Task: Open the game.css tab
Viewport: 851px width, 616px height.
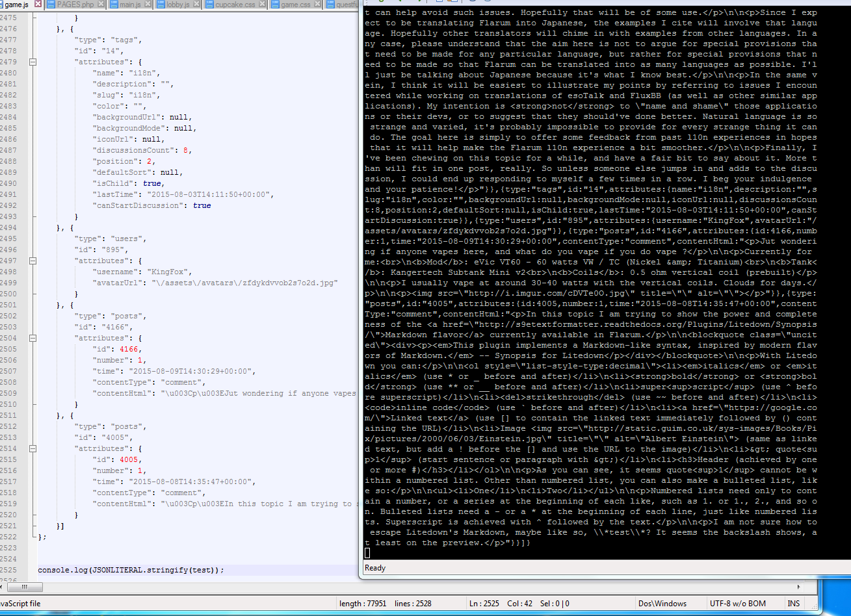Action: [295, 5]
